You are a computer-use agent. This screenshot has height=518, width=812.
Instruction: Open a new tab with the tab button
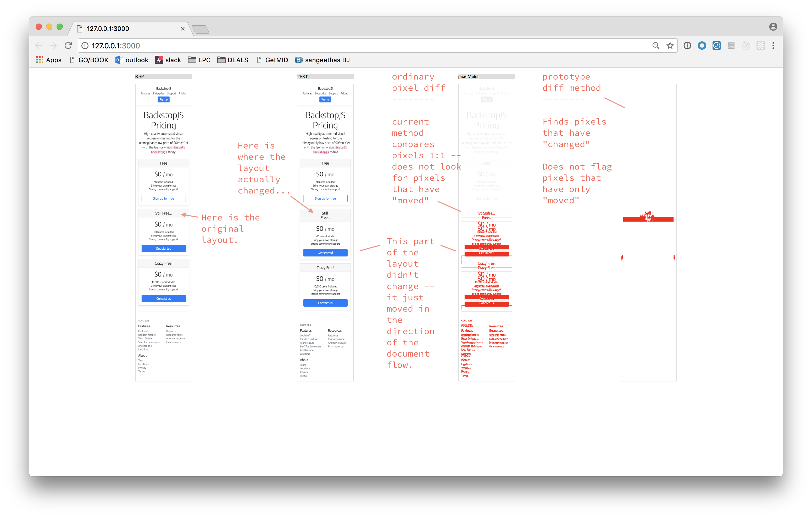click(201, 29)
